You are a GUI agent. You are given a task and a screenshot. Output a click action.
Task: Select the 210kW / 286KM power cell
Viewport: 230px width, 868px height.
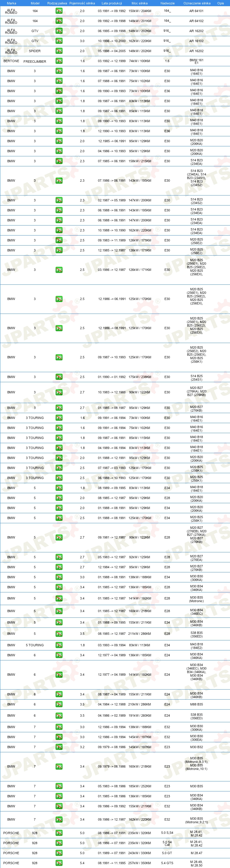(139, 704)
